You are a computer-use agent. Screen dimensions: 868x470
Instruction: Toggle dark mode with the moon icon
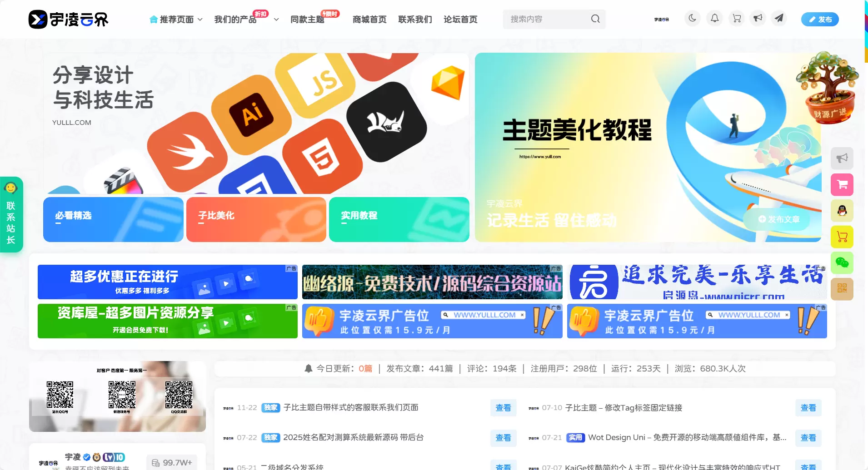point(692,19)
